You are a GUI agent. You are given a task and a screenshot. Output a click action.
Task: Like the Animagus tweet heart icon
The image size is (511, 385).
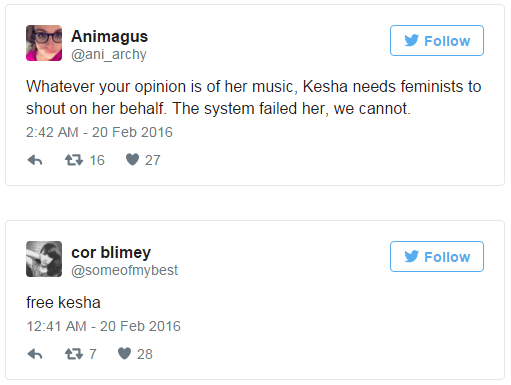click(x=132, y=160)
